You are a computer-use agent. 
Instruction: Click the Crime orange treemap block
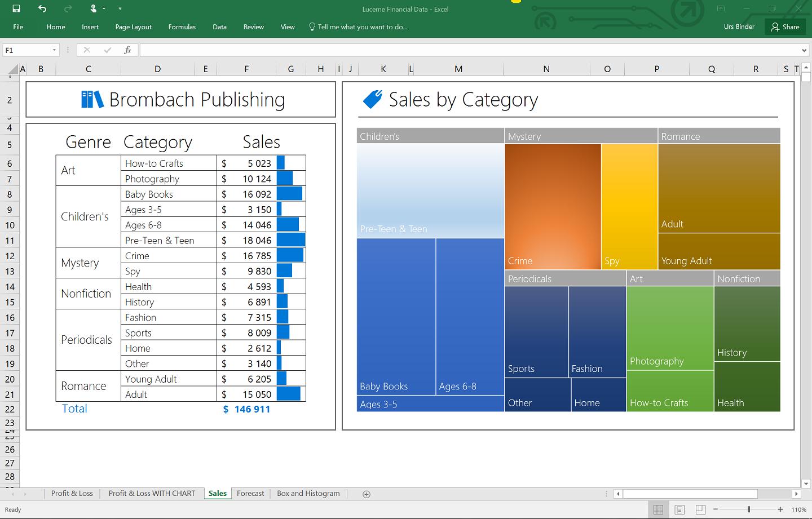point(553,206)
